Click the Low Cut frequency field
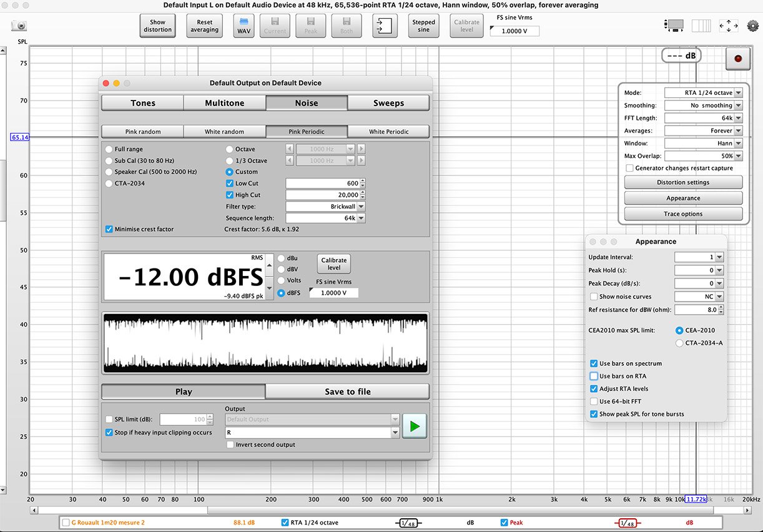763x532 pixels. 322,184
